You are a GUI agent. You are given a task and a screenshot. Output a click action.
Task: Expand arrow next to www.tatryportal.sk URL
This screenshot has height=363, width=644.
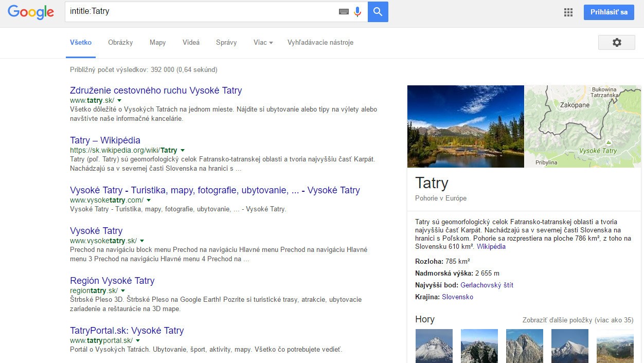click(x=138, y=340)
